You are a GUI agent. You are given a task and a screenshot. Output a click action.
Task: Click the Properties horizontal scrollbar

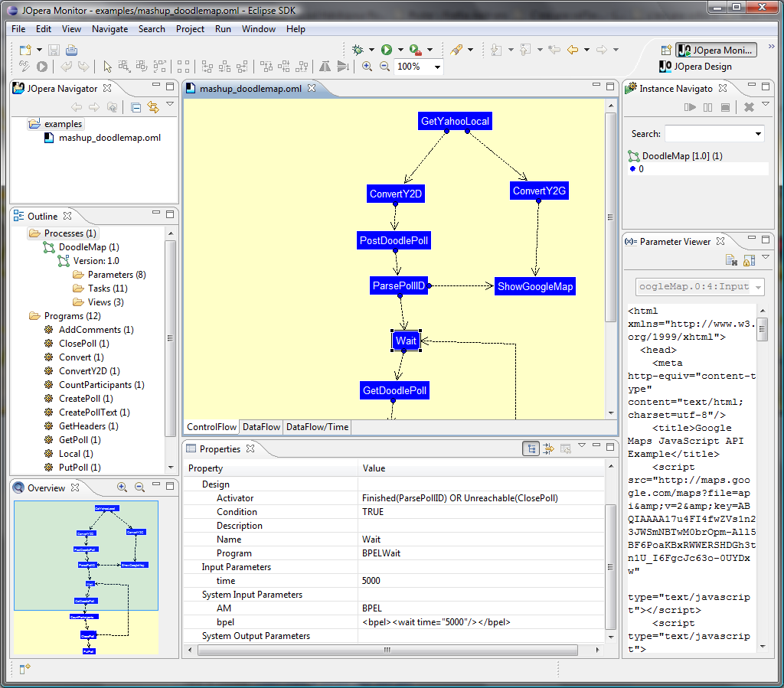(387, 650)
